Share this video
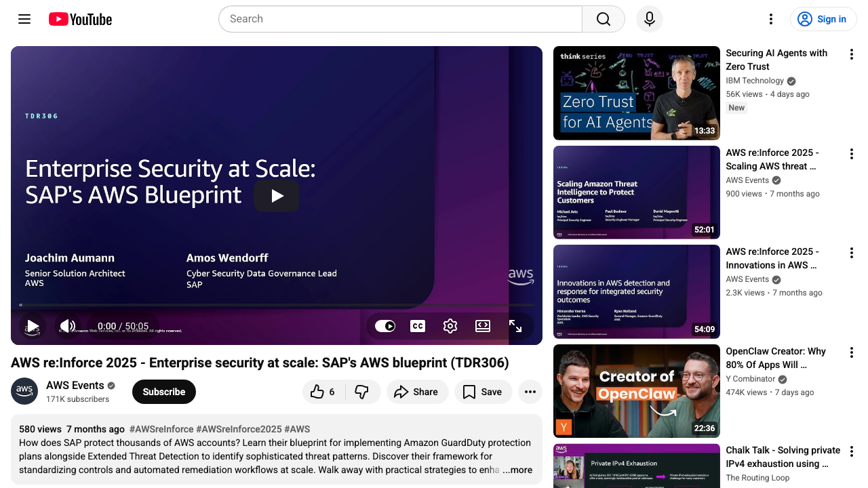This screenshot has height=488, width=868. [418, 392]
